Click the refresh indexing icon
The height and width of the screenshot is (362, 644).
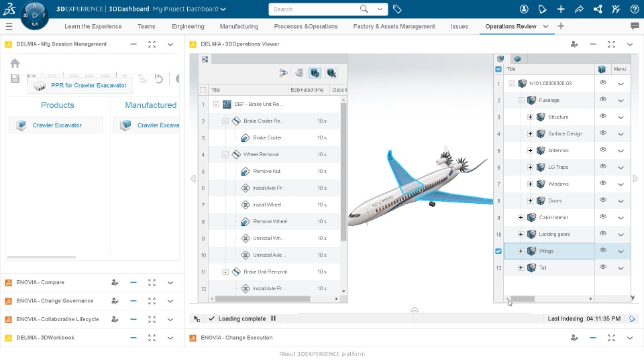632,319
